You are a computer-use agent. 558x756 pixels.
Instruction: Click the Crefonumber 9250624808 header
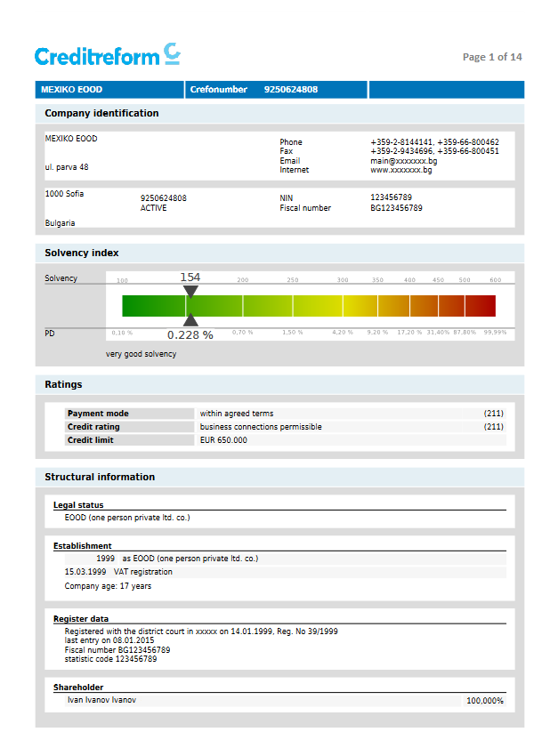(277, 90)
